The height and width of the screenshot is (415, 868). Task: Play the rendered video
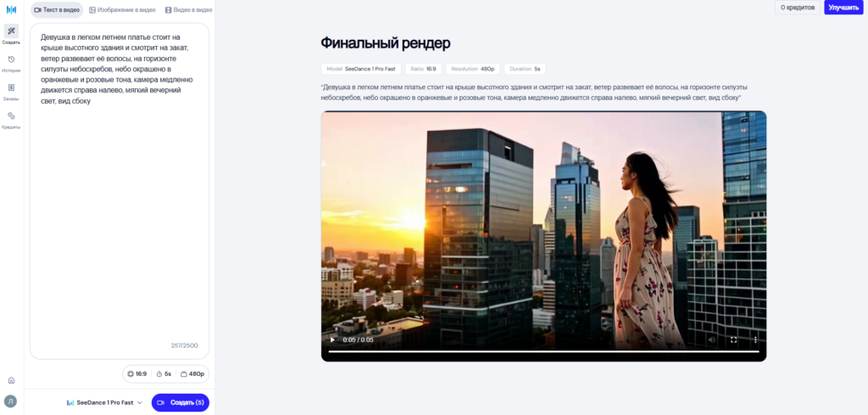coord(332,339)
